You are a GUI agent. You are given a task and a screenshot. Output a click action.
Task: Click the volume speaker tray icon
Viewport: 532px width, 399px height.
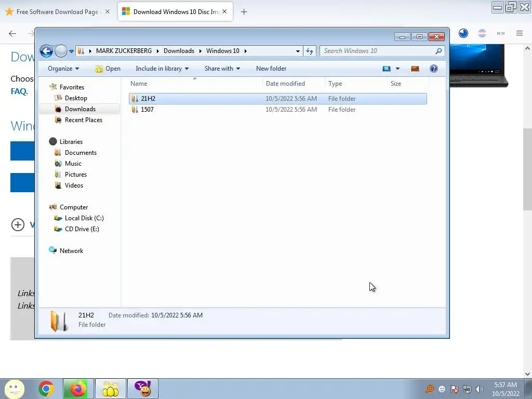480,389
